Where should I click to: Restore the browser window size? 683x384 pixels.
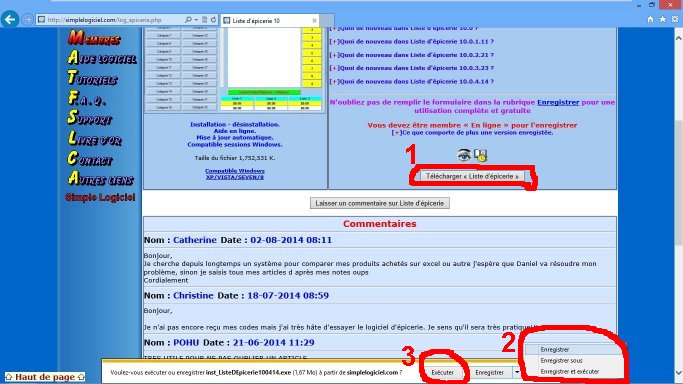pos(652,5)
